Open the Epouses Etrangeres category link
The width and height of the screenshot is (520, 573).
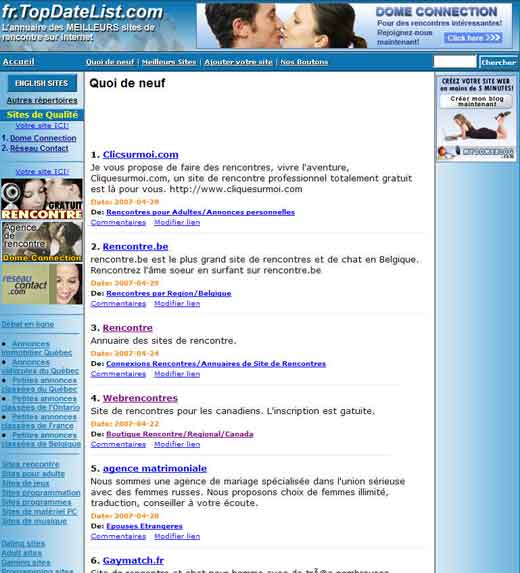(x=144, y=526)
